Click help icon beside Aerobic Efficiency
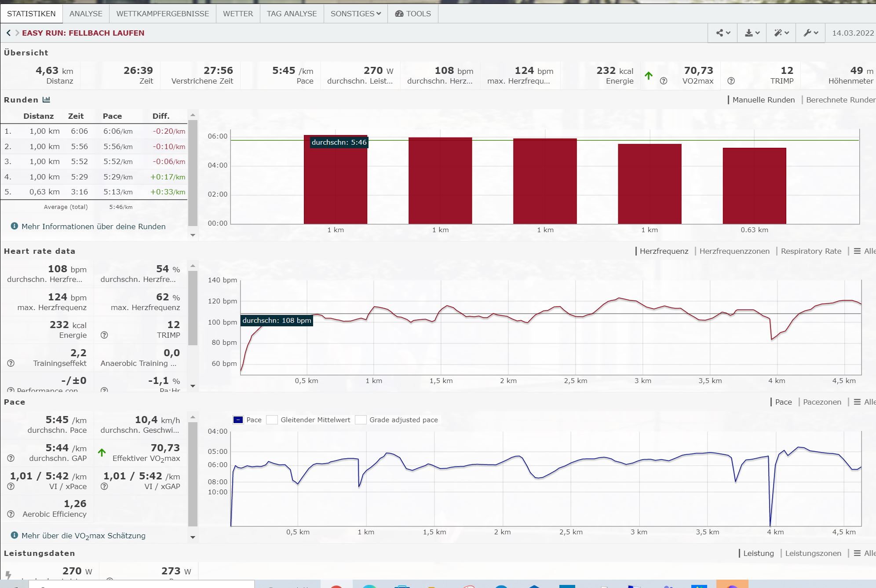876x588 pixels. (x=11, y=514)
